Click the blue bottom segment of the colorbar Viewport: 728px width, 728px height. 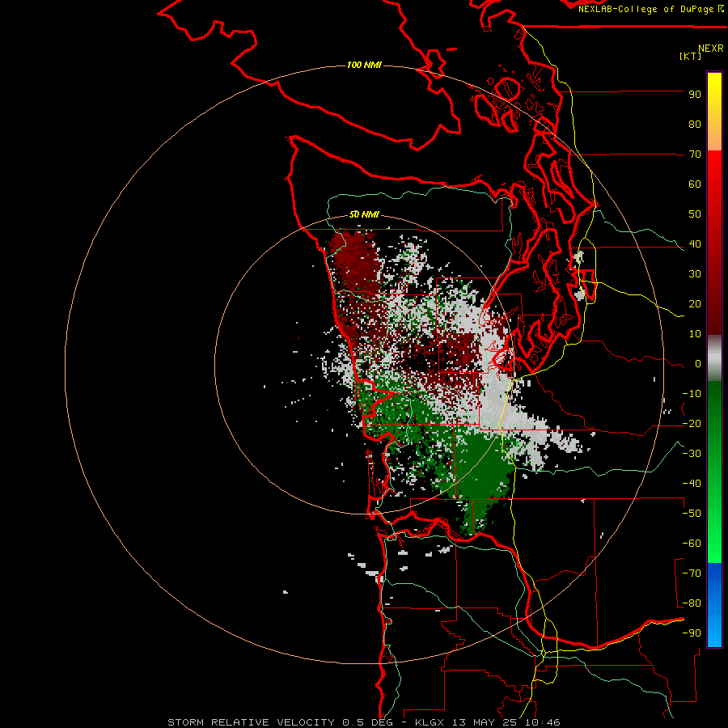[x=714, y=605]
